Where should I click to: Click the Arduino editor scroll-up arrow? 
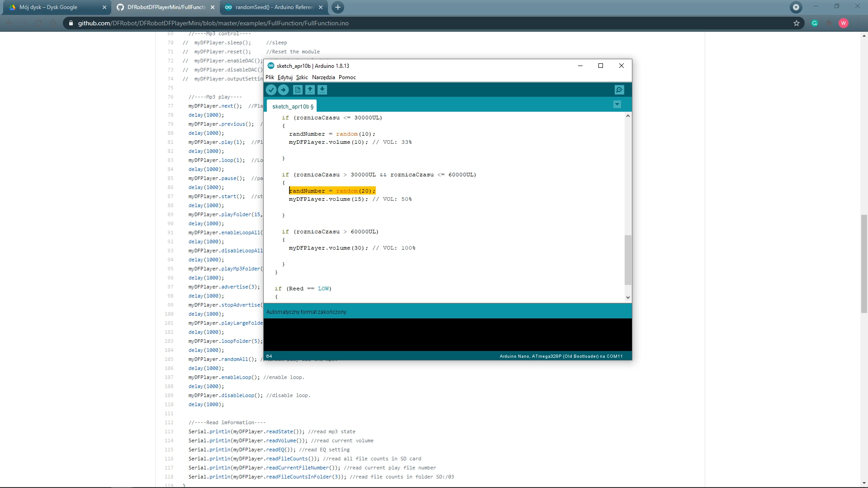tap(628, 116)
